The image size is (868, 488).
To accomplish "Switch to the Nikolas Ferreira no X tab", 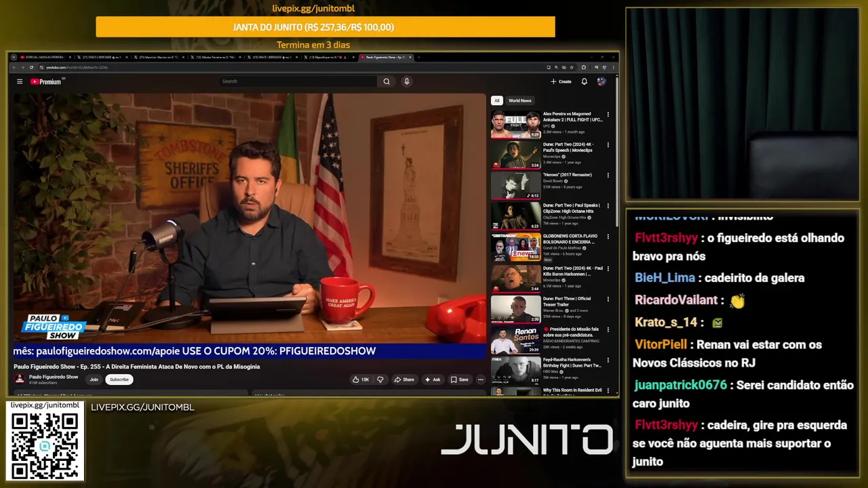I will pos(216,58).
